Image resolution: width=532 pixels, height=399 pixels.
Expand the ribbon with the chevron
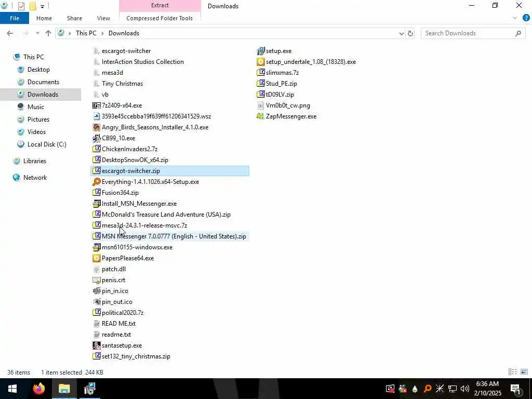(515, 18)
